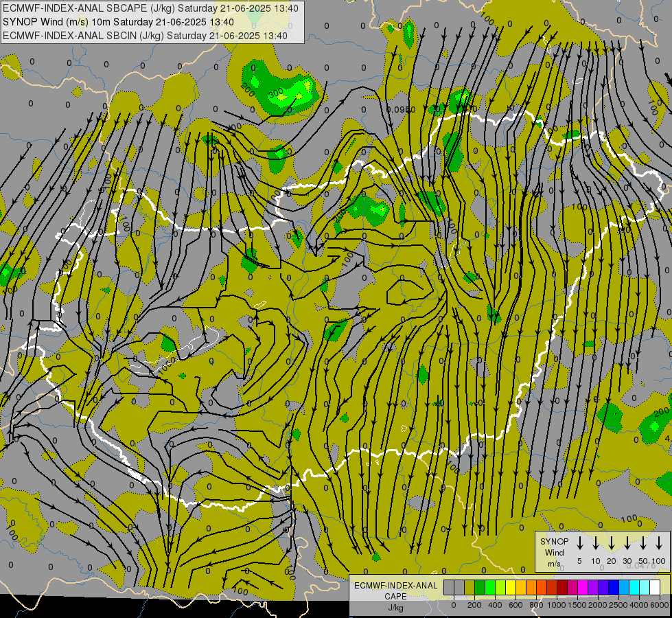Click the '600' tick label of CAPE scale
The width and height of the screenshot is (672, 618).
pyautogui.click(x=515, y=605)
